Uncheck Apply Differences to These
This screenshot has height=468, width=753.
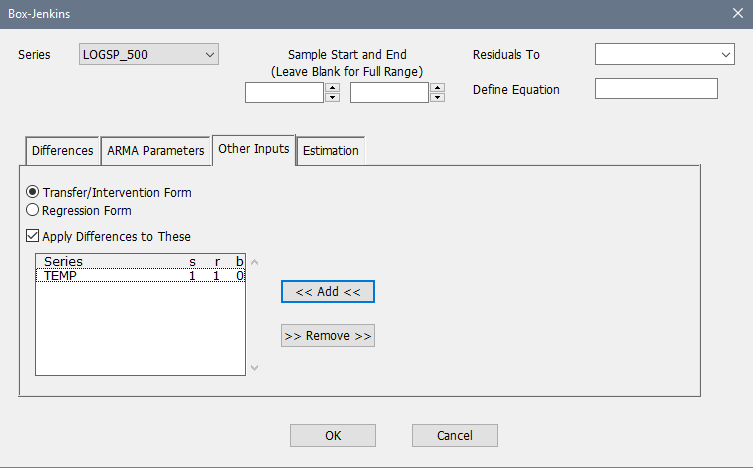[33, 237]
